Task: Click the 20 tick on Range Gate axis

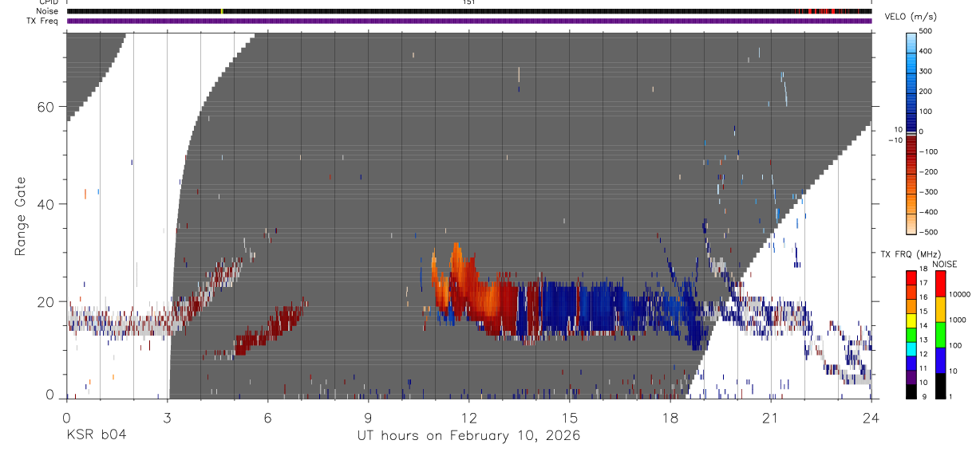Action: pyautogui.click(x=46, y=301)
